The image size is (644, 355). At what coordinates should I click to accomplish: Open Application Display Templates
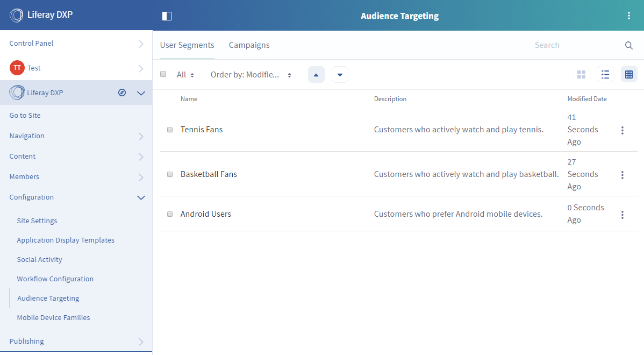click(66, 240)
